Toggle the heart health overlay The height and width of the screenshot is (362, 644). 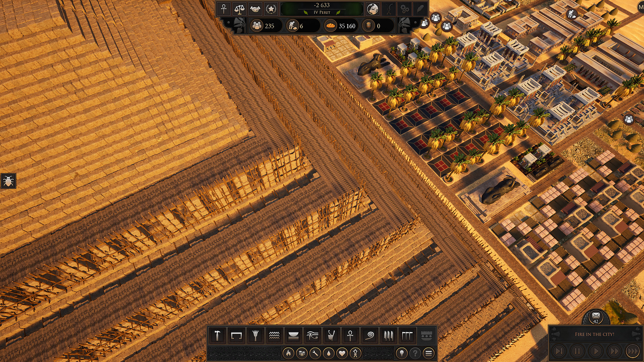343,353
